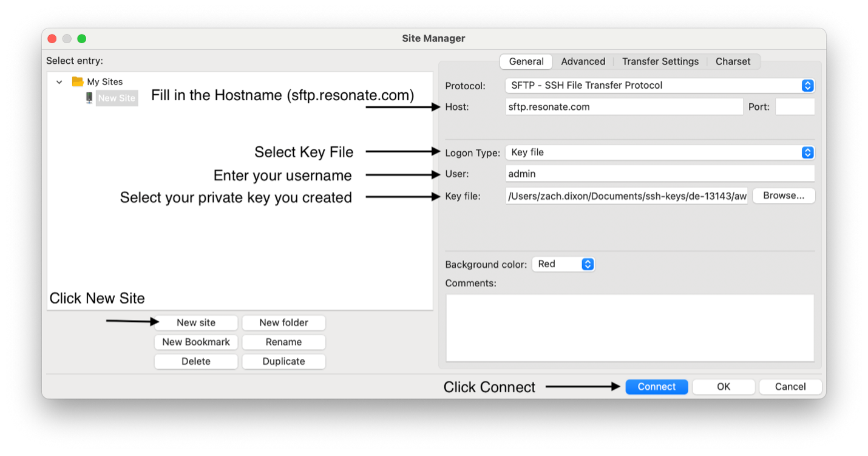
Task: Click the Browse... button for key file
Action: (784, 196)
